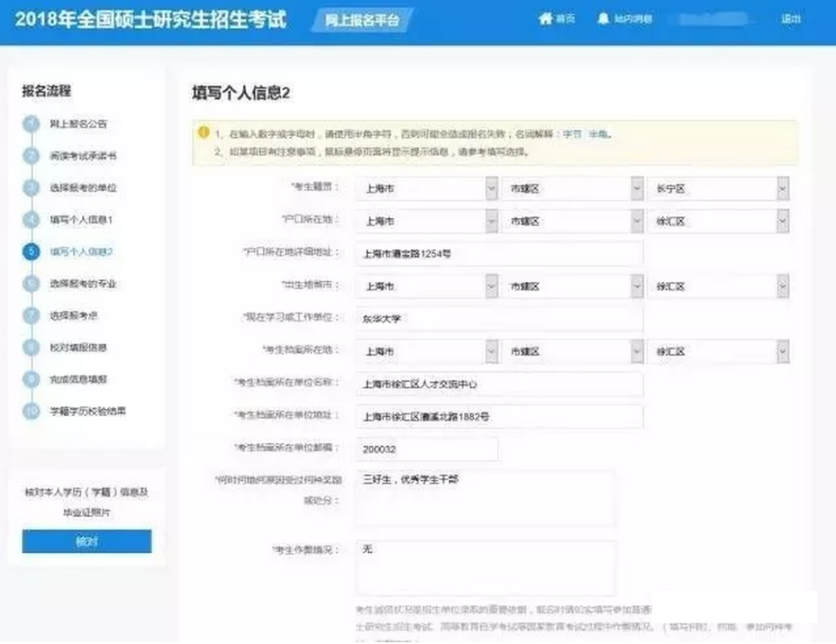Click the yellow warning icon in notice box
Screen dimensions: 836x644
[204, 132]
